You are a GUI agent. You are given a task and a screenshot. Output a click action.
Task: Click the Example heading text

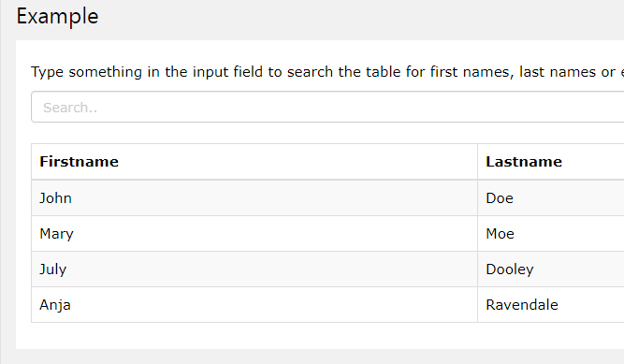click(57, 17)
